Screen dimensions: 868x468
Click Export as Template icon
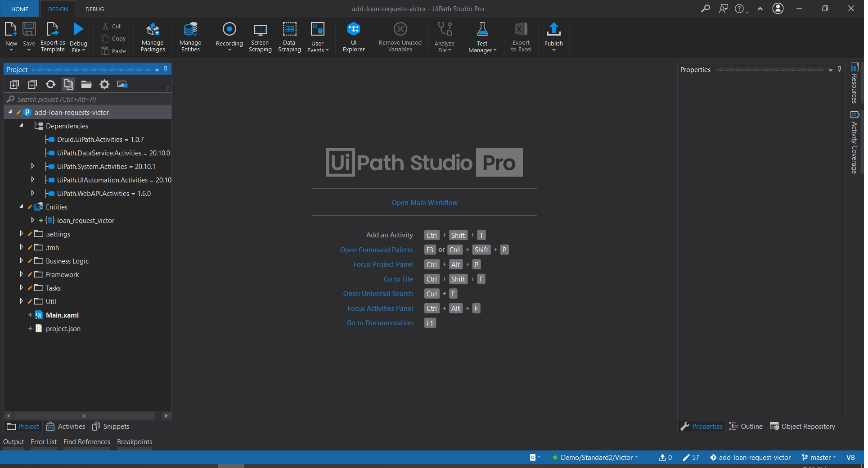pos(53,30)
